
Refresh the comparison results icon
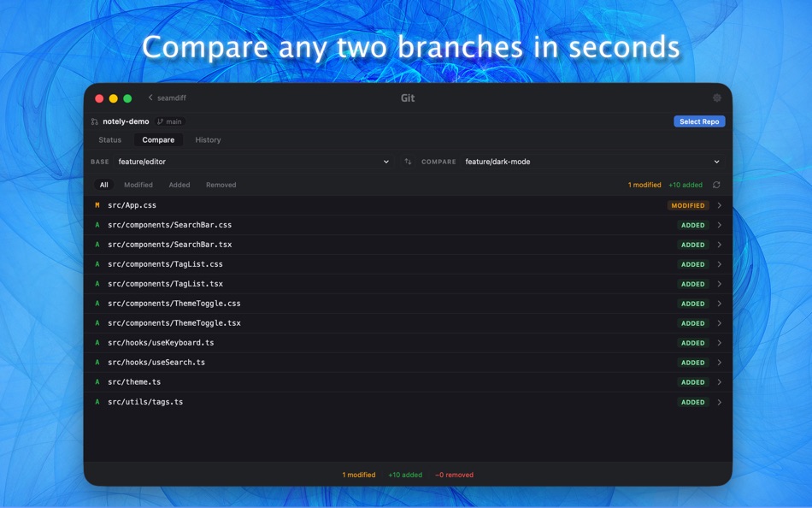pyautogui.click(x=717, y=185)
